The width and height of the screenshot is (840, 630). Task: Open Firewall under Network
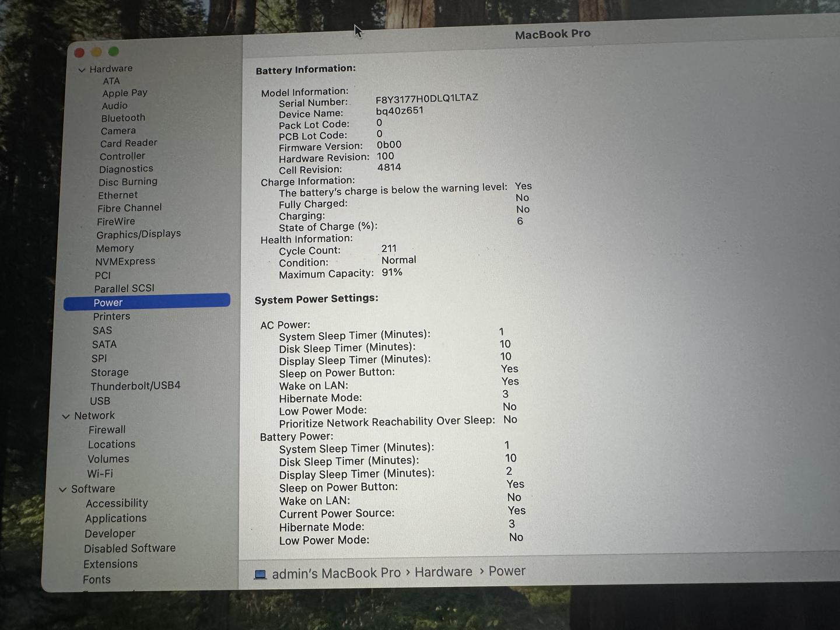[x=107, y=430]
